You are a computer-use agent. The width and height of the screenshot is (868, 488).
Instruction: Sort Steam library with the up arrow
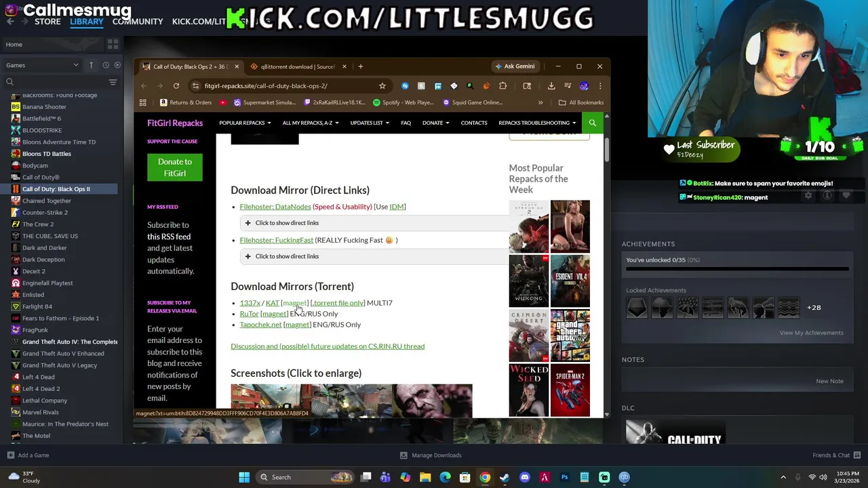tap(91, 65)
